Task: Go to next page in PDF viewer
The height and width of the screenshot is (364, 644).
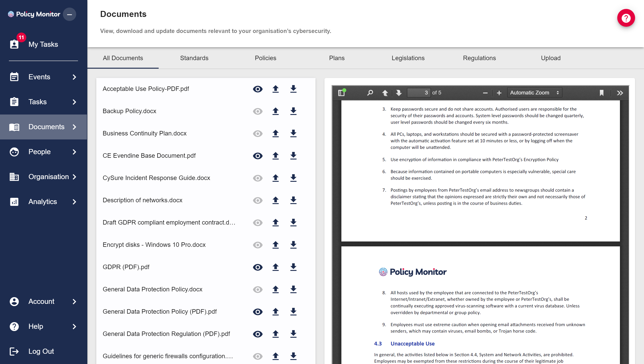Action: click(399, 93)
